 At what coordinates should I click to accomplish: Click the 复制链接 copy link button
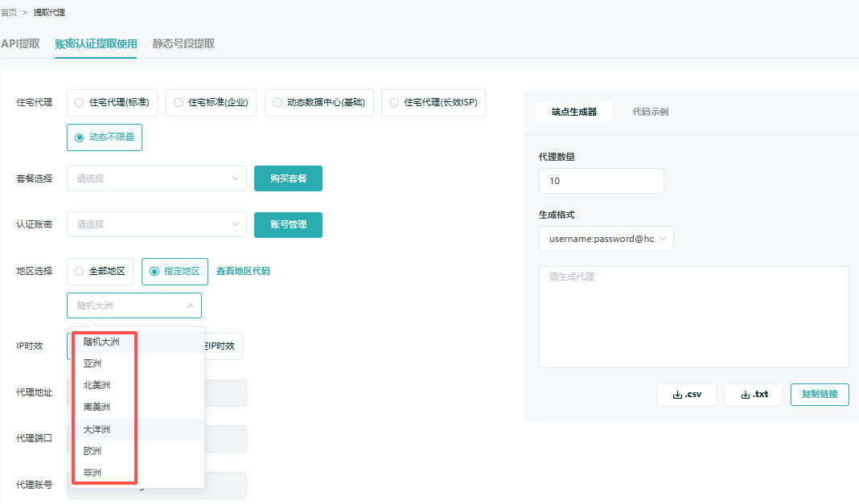820,395
